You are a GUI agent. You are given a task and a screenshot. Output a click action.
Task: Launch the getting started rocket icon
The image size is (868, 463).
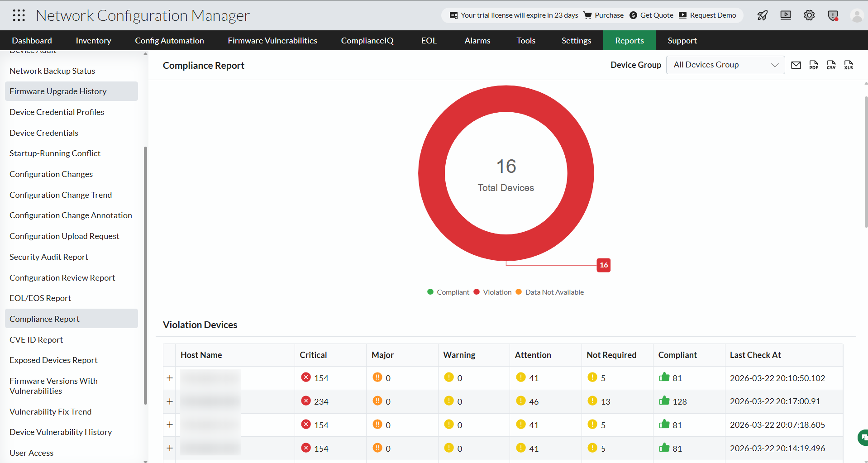pos(762,15)
